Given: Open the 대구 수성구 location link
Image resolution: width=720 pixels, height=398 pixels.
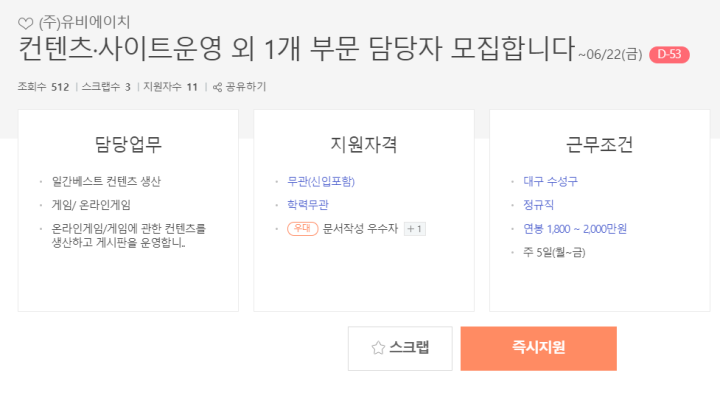Looking at the screenshot, I should click(x=551, y=181).
